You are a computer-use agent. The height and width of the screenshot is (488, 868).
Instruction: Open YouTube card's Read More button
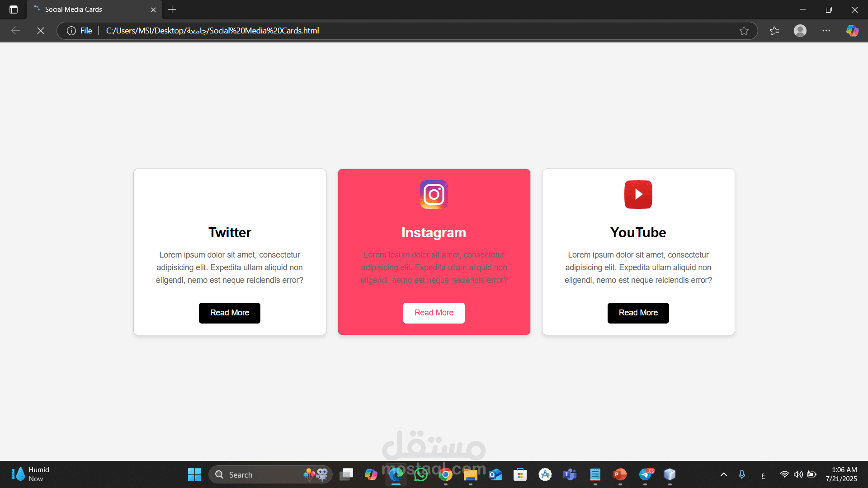coord(638,313)
